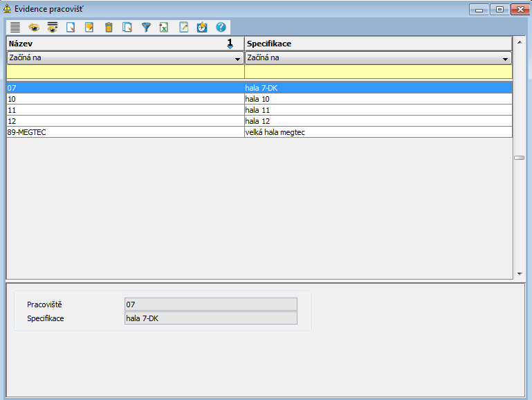Click the scroll down arrow of the table
532x400 pixels.
point(519,274)
